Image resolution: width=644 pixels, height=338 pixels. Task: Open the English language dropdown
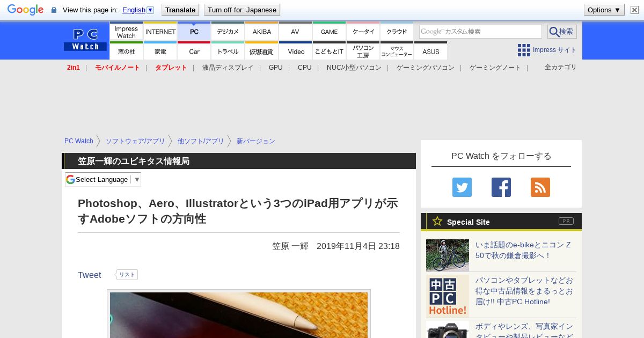pyautogui.click(x=138, y=10)
